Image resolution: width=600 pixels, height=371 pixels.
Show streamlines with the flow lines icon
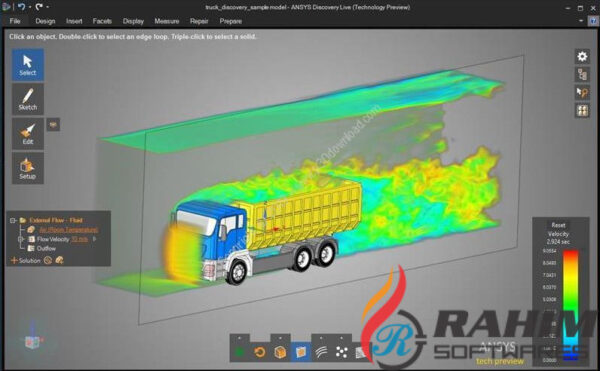tap(321, 352)
